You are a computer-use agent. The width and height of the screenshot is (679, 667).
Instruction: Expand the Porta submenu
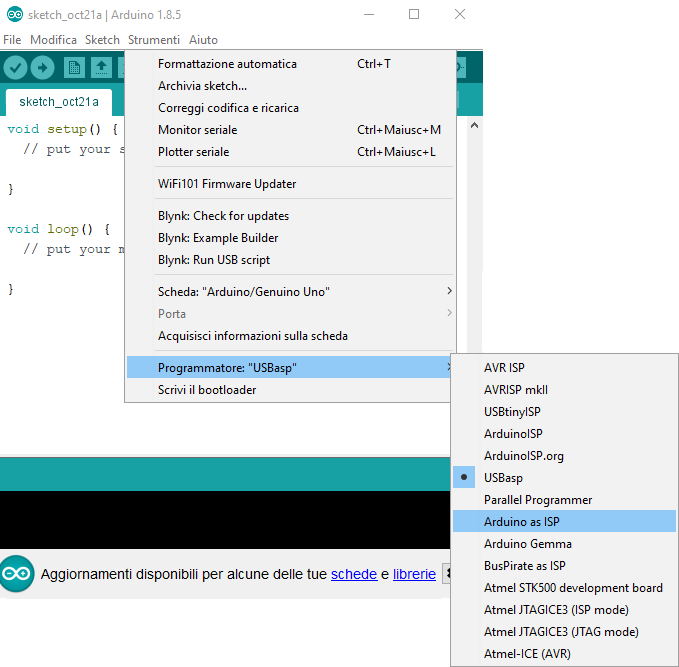click(290, 314)
